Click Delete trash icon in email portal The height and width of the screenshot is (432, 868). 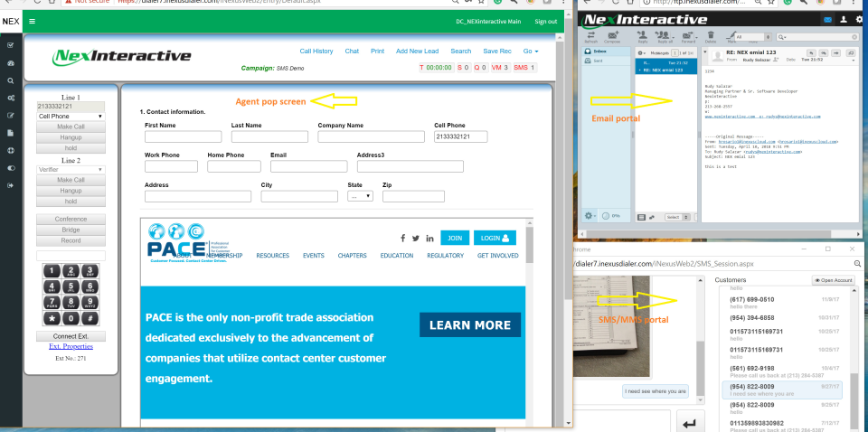point(711,37)
